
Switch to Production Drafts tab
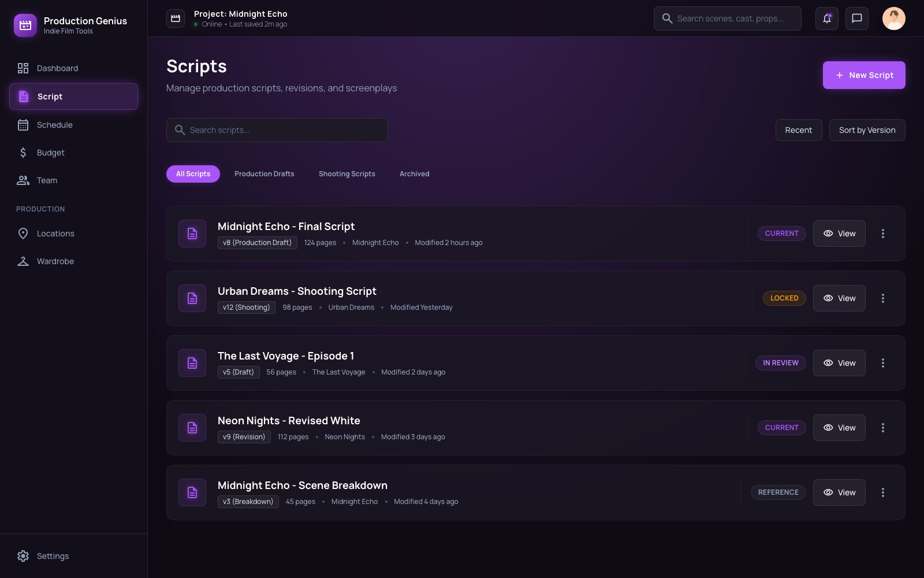tap(264, 174)
